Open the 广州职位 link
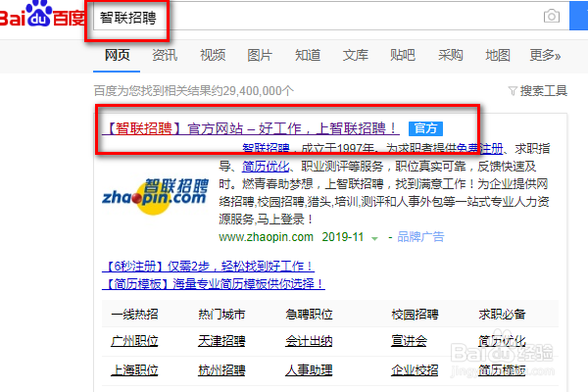588x392 pixels. [x=134, y=341]
